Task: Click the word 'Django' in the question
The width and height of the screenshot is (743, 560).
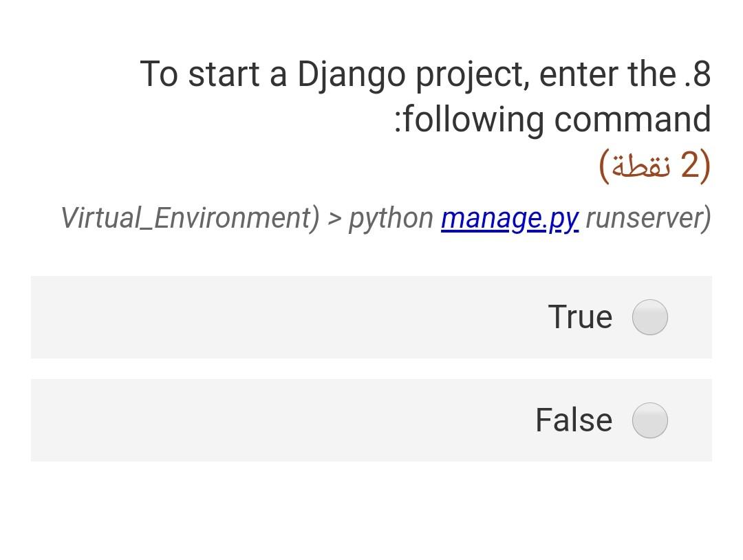Action: pyautogui.click(x=351, y=76)
